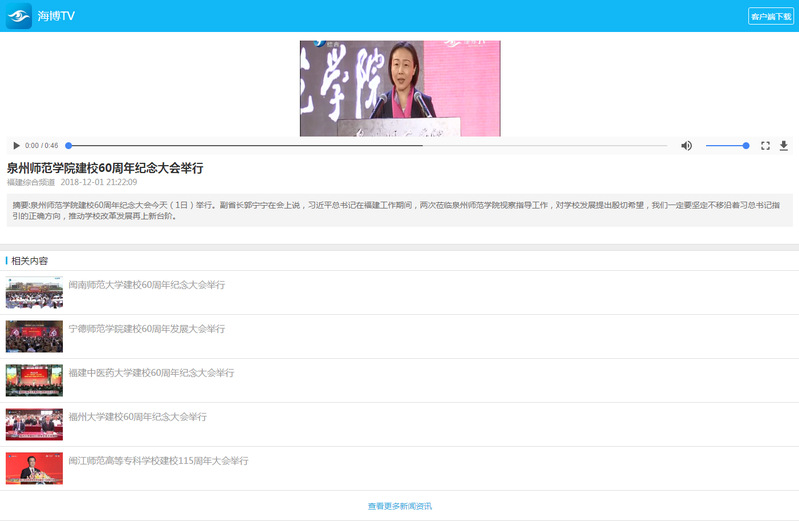Open the 闽江师范高等专科学校 thumbnail image
The height and width of the screenshot is (521, 799).
(x=34, y=469)
